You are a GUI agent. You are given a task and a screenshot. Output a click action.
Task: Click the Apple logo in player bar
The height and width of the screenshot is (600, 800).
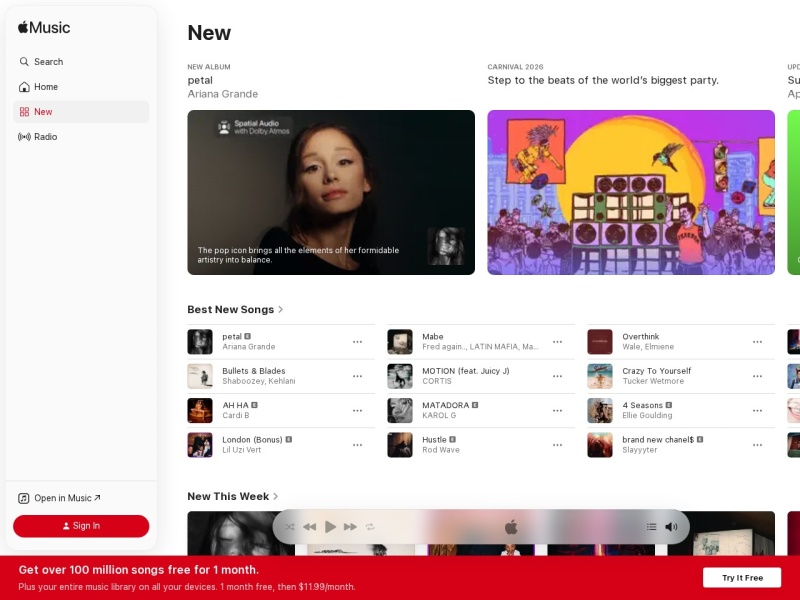511,527
